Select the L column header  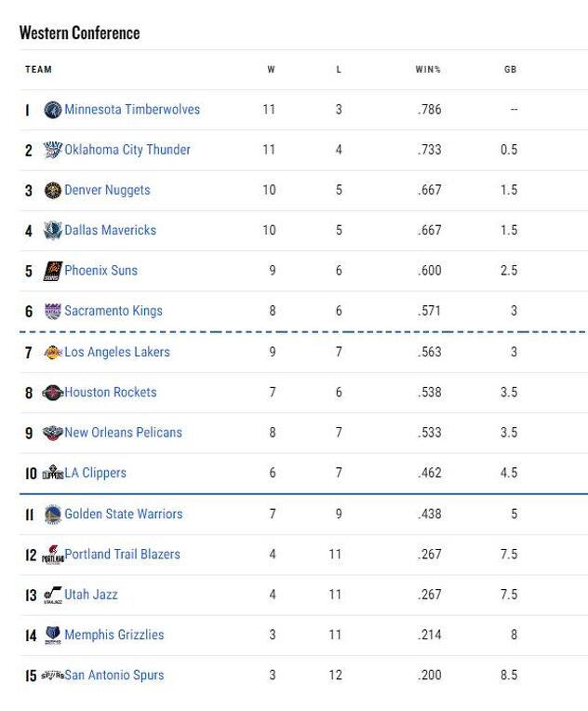click(x=339, y=70)
